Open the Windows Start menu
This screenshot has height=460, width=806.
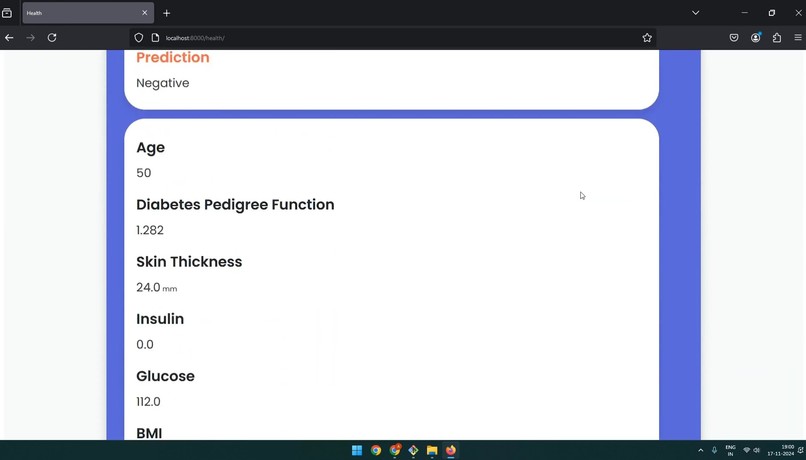pyautogui.click(x=357, y=450)
